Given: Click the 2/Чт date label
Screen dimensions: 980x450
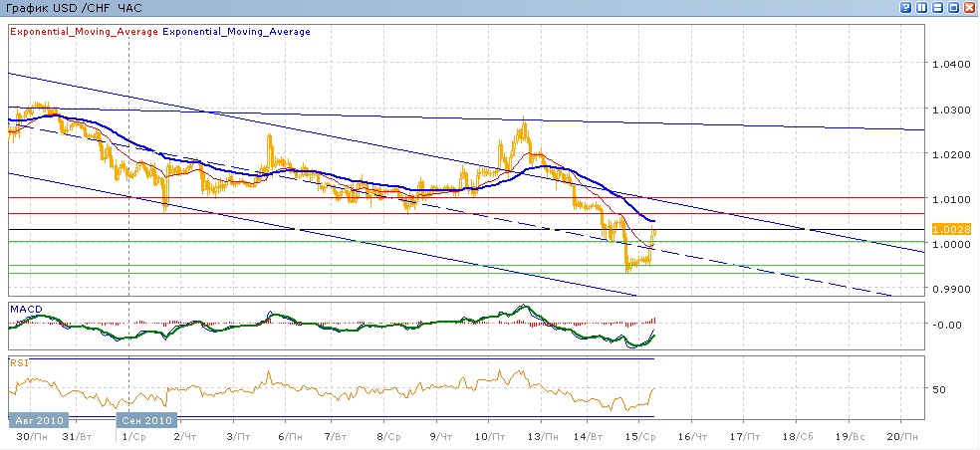Looking at the screenshot, I should point(183,436).
